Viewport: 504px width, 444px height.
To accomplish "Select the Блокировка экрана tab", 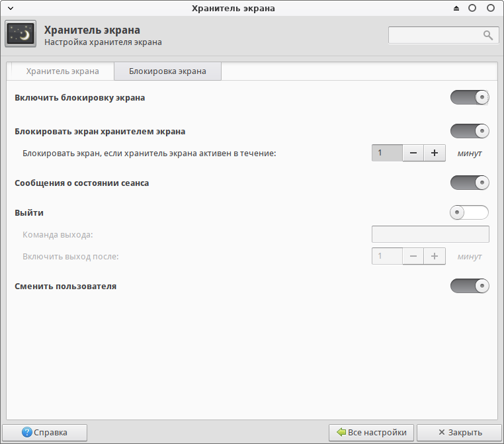I will (167, 71).
